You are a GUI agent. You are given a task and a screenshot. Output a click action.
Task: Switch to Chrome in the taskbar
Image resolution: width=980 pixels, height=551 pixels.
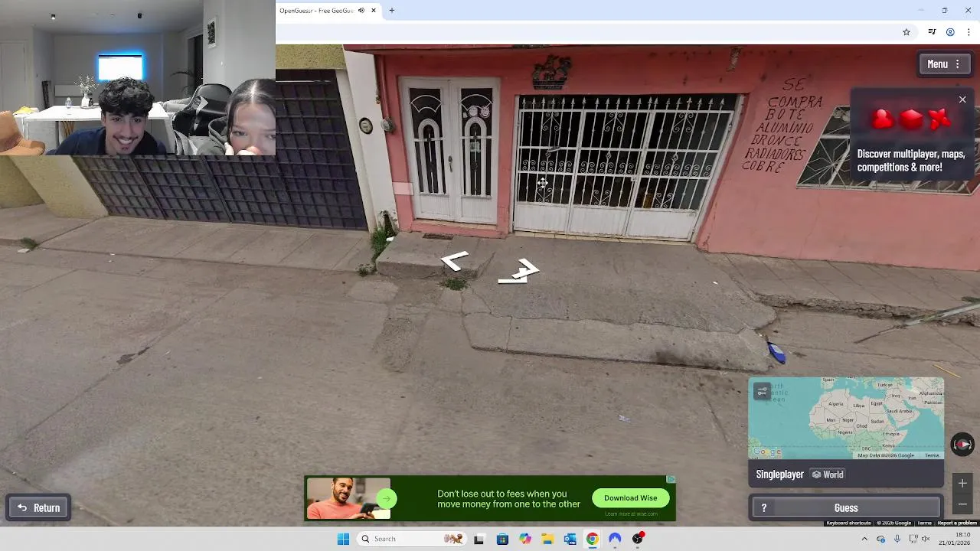pyautogui.click(x=592, y=539)
